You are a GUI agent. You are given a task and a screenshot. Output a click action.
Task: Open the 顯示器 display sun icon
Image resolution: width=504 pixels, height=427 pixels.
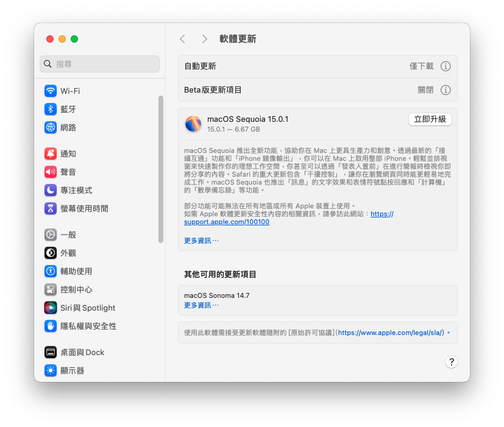tap(51, 370)
